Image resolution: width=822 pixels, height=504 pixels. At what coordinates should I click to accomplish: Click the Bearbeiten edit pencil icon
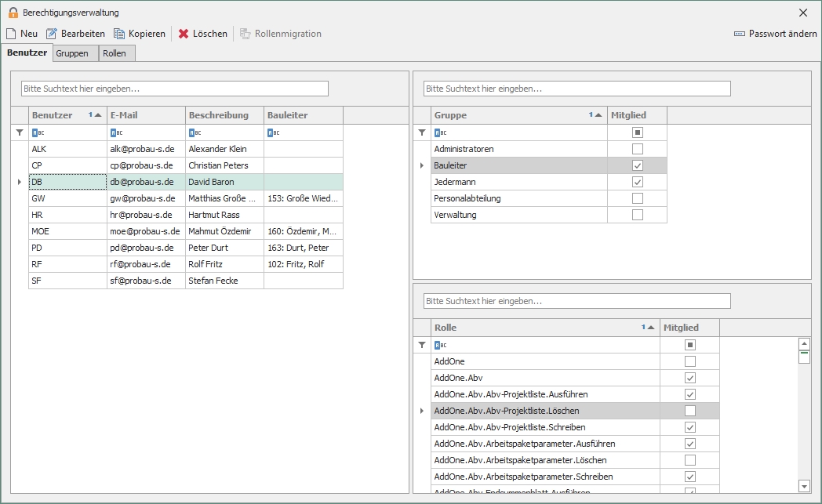coord(52,34)
